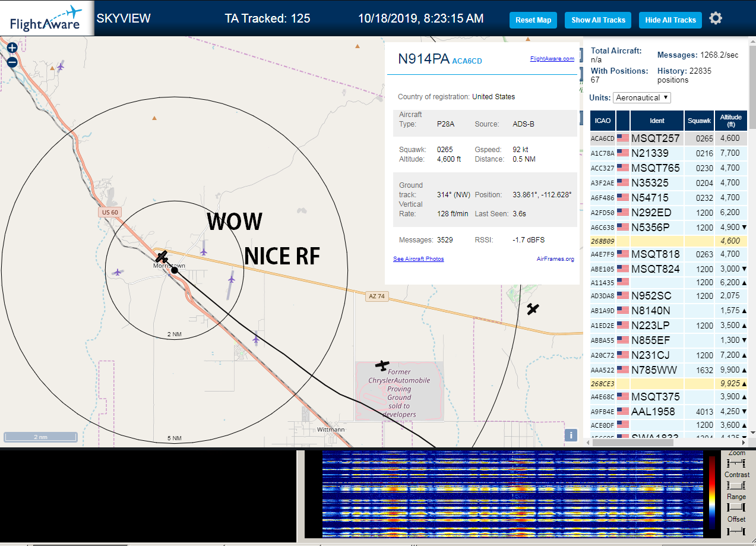Select the black aircraft over the Proving Ground

(x=382, y=364)
